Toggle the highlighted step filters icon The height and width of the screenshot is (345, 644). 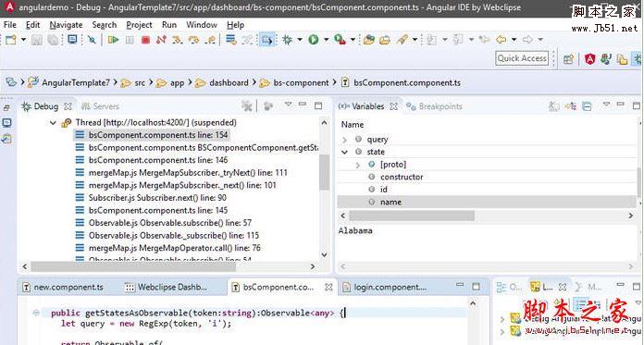click(267, 40)
